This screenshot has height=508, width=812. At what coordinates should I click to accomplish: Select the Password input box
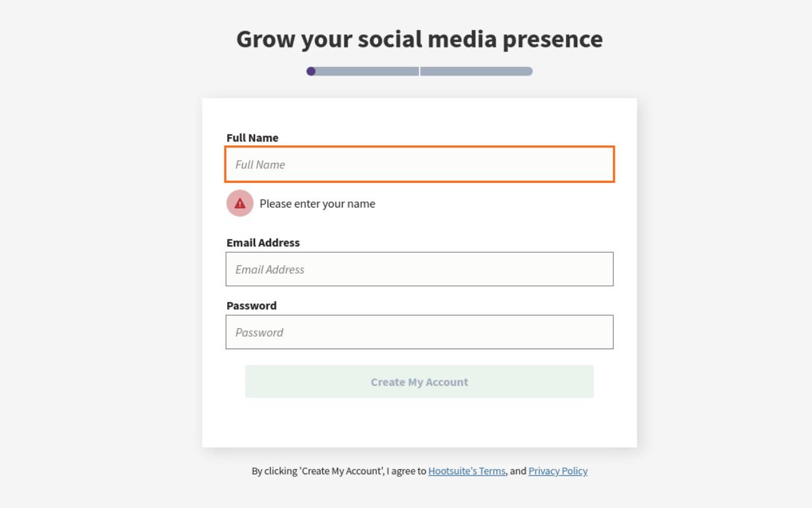click(419, 332)
